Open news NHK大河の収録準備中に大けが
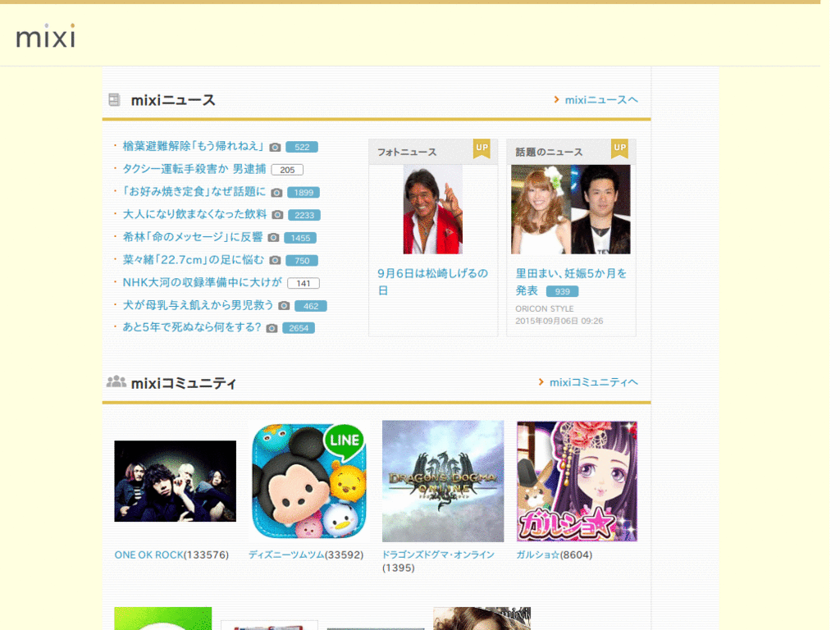The image size is (840, 630). tap(203, 282)
